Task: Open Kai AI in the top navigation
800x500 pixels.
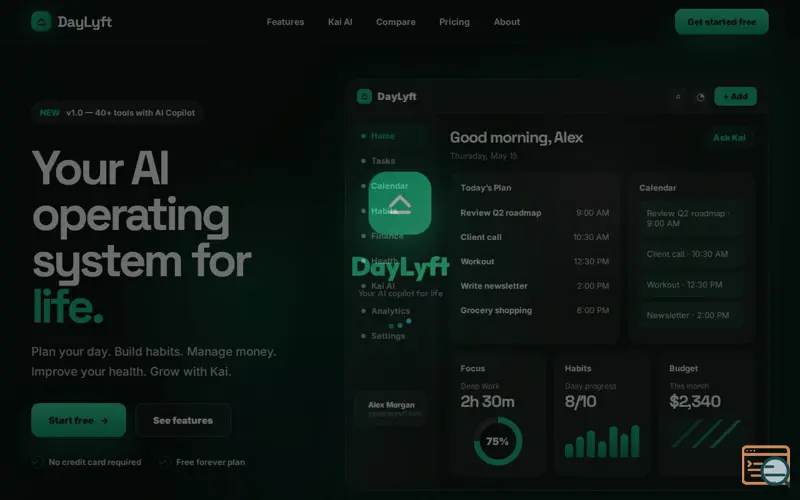Action: click(340, 22)
